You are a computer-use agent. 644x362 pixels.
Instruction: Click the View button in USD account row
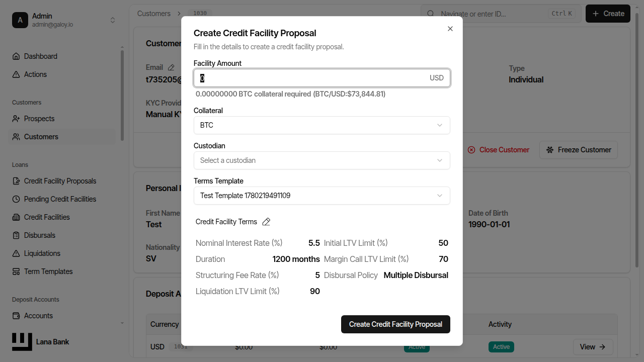coord(593,347)
